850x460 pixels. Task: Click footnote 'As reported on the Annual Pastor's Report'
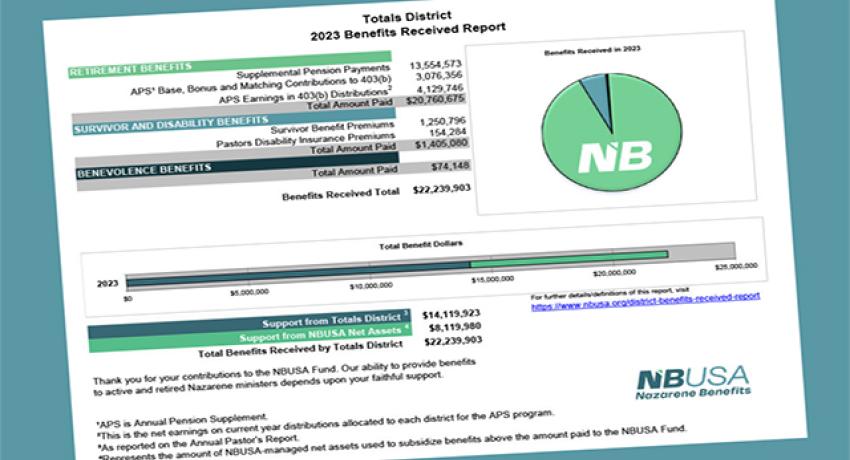click(x=198, y=443)
